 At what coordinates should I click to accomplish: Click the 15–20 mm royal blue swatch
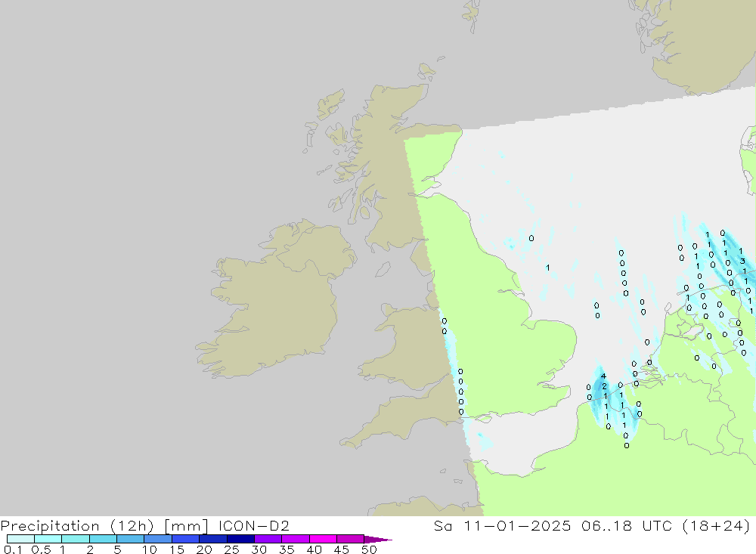(x=186, y=539)
